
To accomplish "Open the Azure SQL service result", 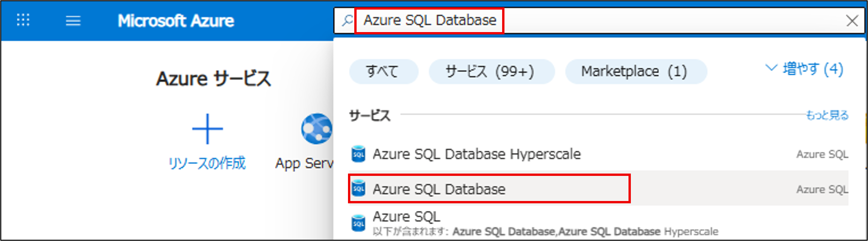I will pos(406,217).
